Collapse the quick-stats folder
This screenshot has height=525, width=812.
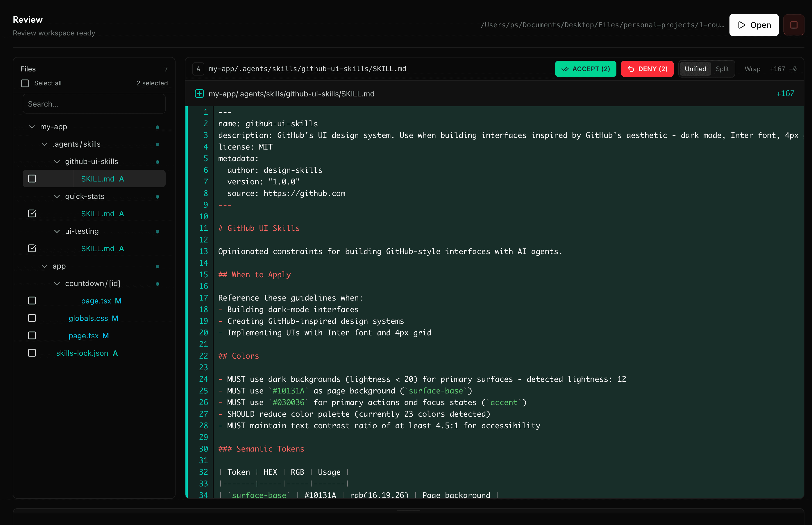(57, 197)
